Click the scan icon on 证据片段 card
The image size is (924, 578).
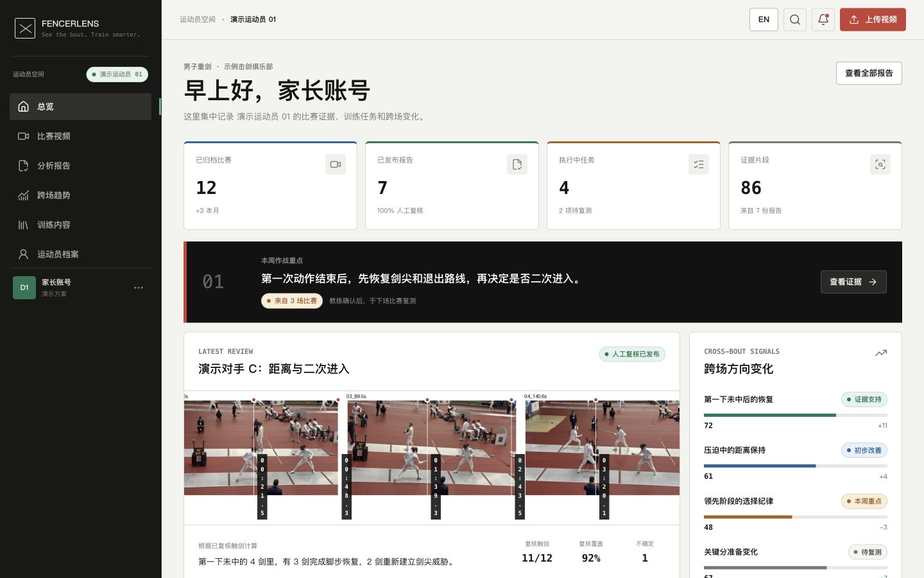click(x=880, y=164)
